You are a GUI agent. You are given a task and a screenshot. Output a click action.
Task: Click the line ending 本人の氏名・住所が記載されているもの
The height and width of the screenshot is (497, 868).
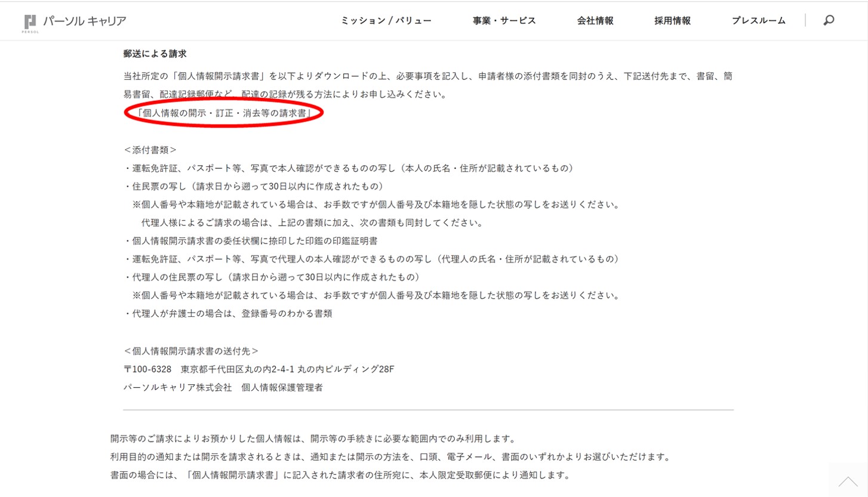point(349,168)
